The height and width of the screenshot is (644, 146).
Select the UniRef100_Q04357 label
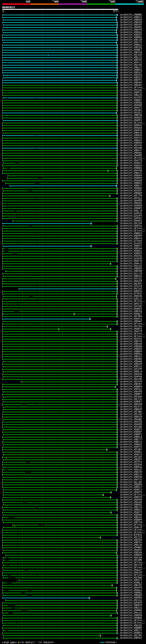[x=131, y=98]
